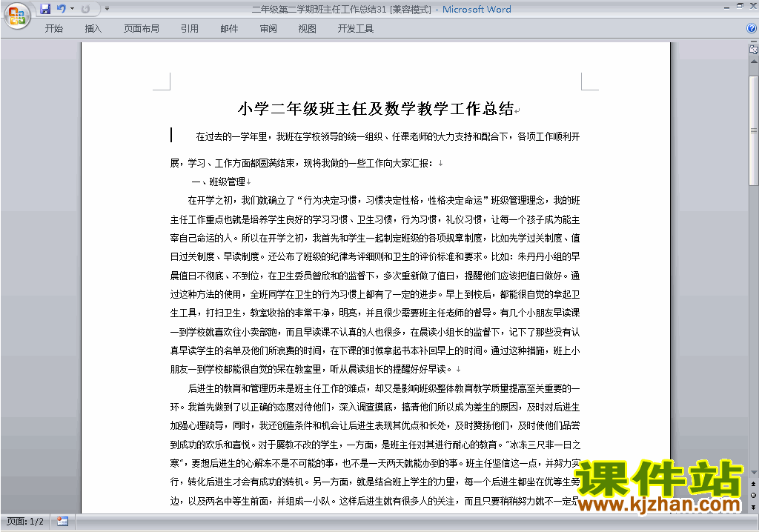Click the heading 一、班级管理
This screenshot has height=532, width=759.
tap(219, 182)
